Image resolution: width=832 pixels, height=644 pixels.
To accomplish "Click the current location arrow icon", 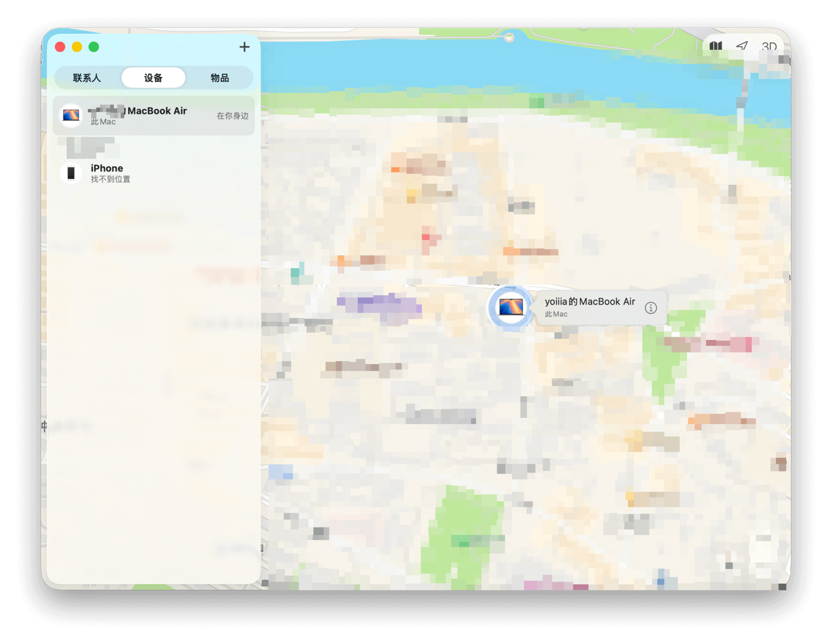I will (x=742, y=46).
